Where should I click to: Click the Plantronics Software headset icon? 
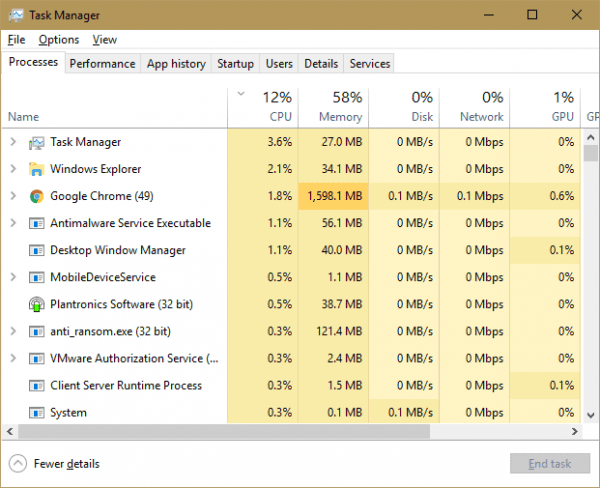tap(37, 305)
